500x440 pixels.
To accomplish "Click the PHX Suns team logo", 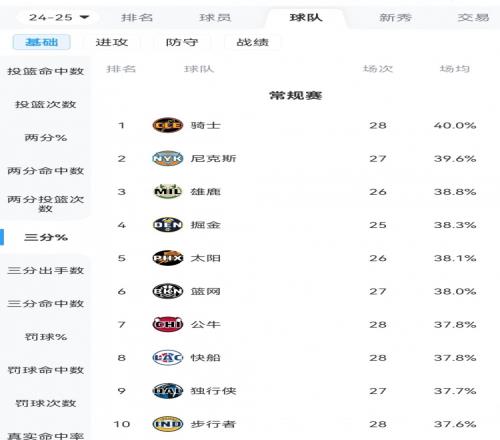I will (168, 258).
